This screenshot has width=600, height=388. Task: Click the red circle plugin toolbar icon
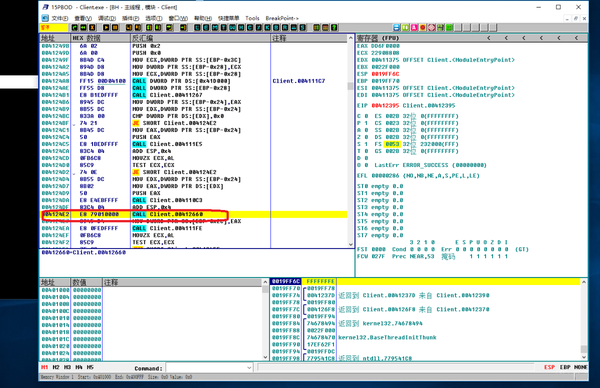pyautogui.click(x=423, y=28)
